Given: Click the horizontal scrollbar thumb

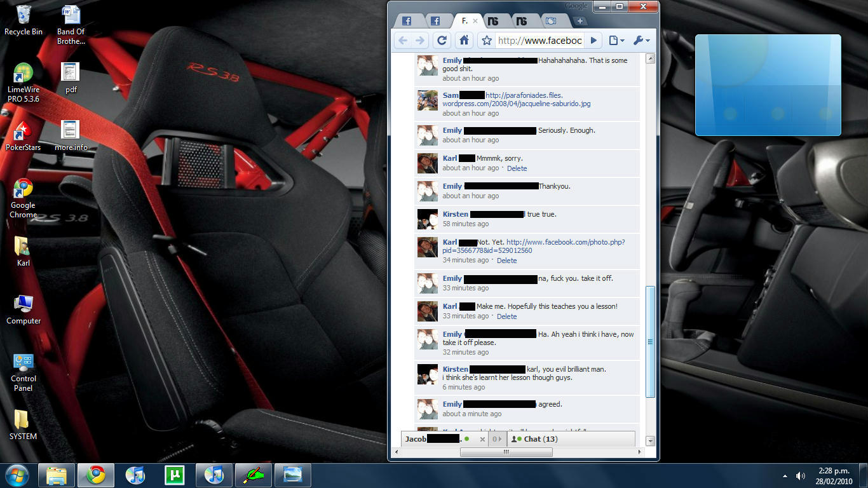Looking at the screenshot, I should 506,452.
